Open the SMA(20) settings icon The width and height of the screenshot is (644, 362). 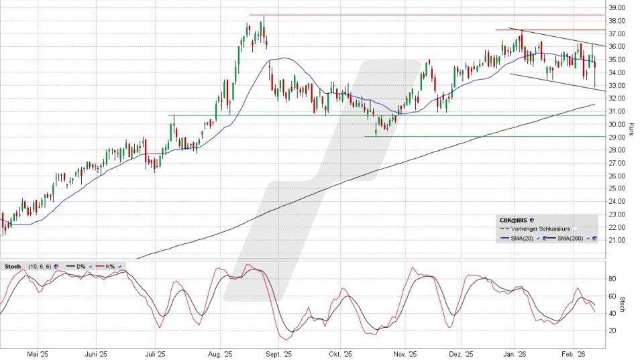tap(544, 238)
